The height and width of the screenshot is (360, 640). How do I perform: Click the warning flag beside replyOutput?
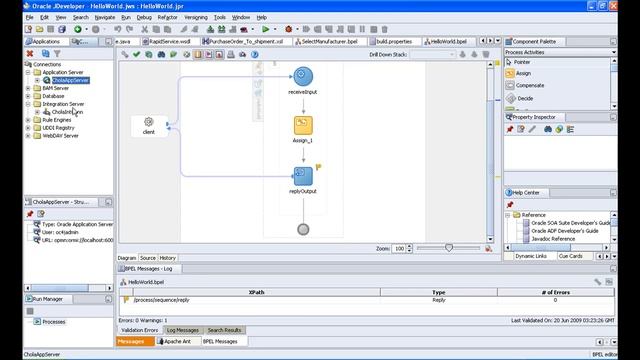(x=318, y=167)
